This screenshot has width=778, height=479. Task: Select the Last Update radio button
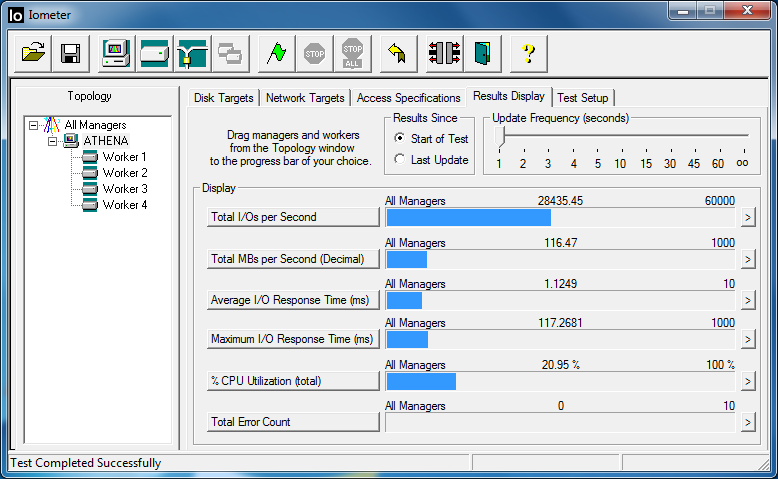[399, 159]
